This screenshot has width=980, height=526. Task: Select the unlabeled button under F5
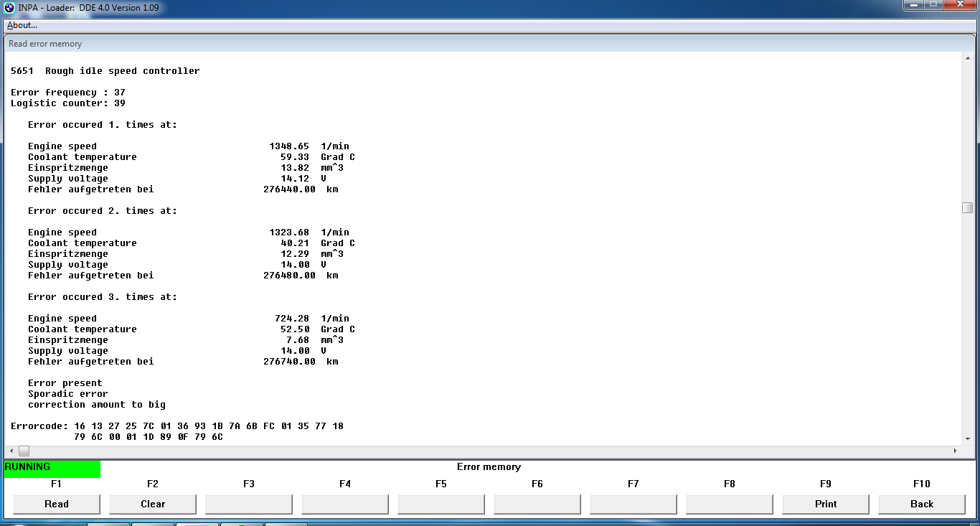point(441,504)
